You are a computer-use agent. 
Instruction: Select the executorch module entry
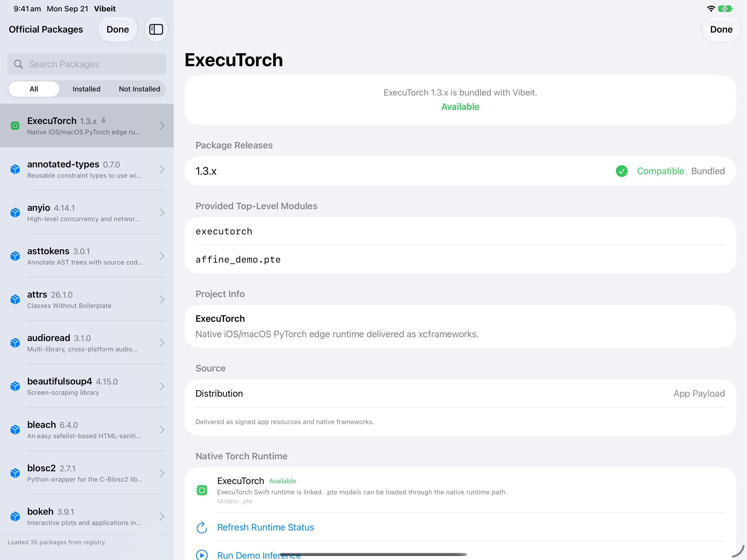click(460, 231)
